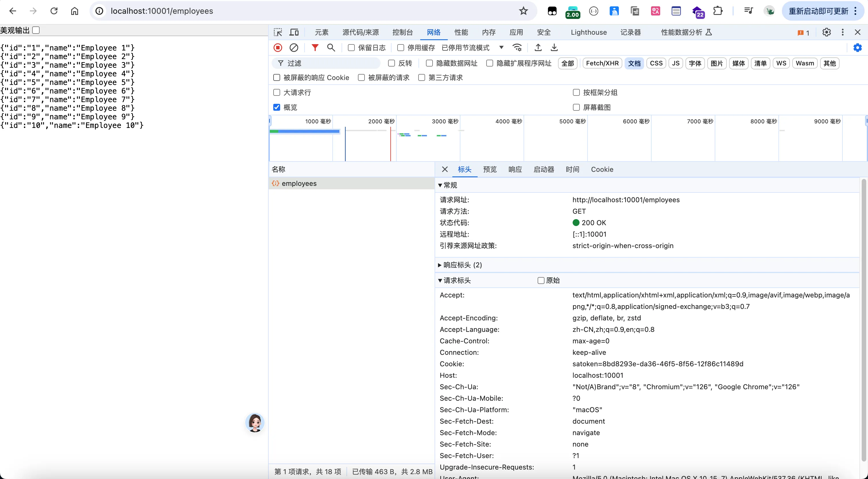Screen dimensions: 868x479
Task: Open DevTools three-dot menu
Action: 843,32
